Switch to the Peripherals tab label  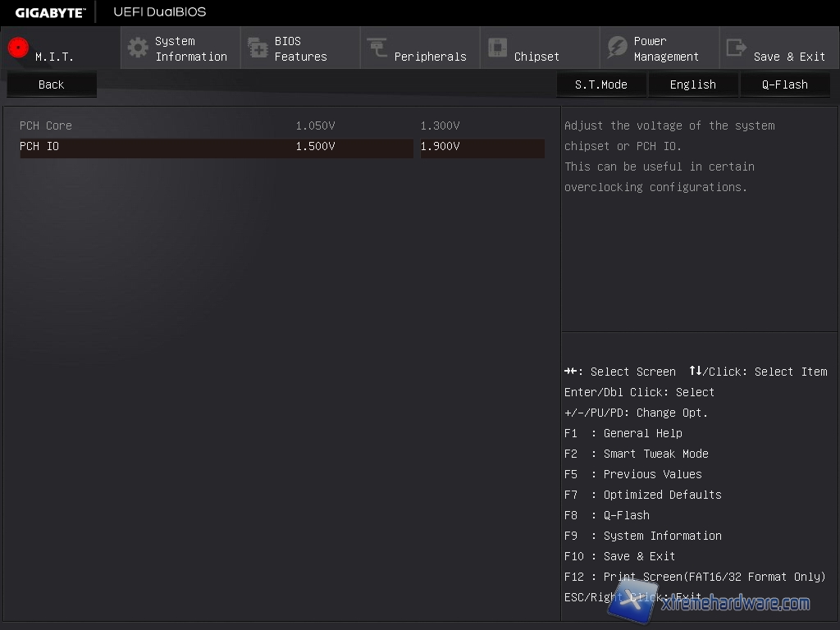(430, 57)
